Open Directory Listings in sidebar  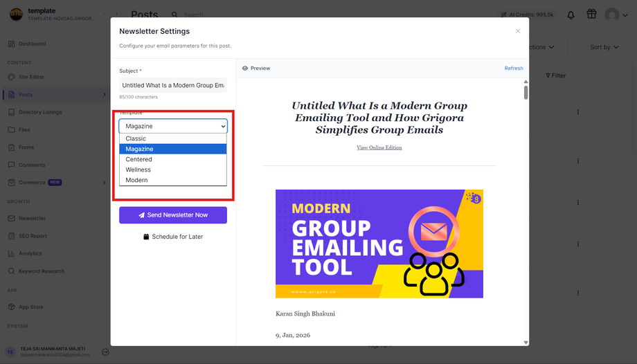pos(40,112)
